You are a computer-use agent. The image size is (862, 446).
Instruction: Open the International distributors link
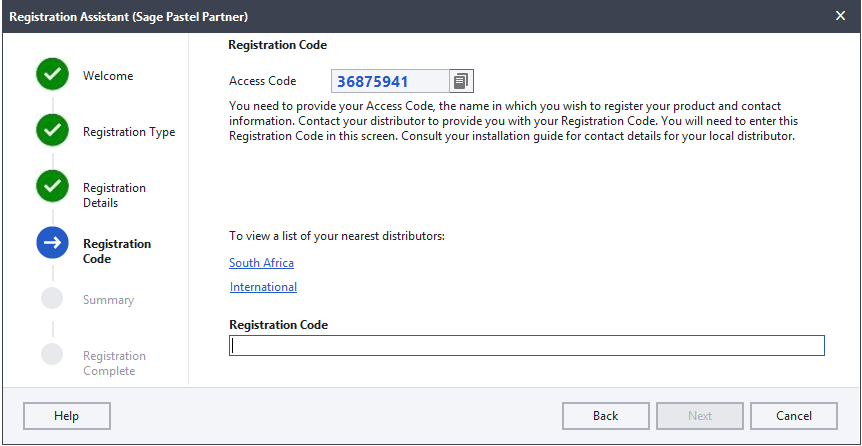pos(263,287)
